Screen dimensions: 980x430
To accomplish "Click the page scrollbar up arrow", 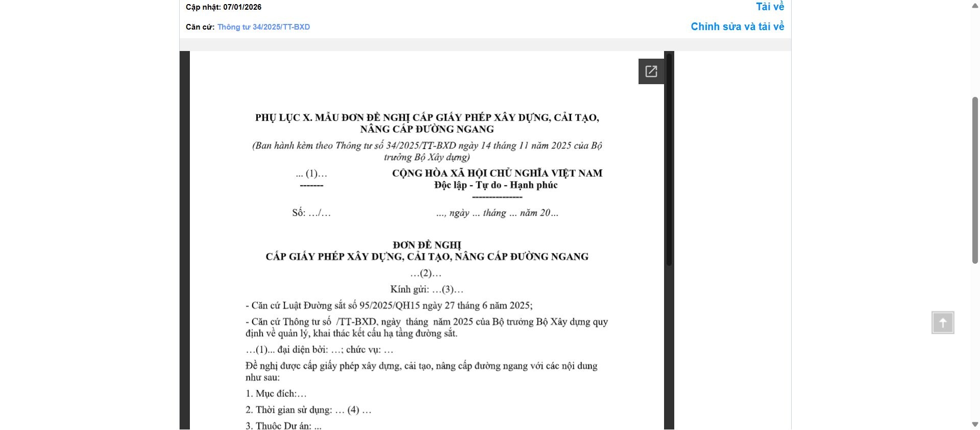I will (x=975, y=5).
